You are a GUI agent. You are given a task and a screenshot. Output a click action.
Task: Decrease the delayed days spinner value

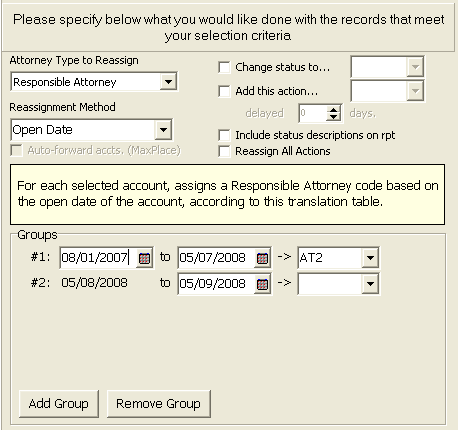tap(333, 117)
